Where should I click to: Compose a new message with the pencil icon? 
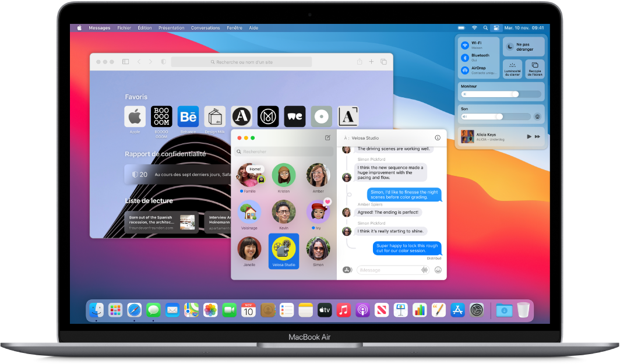pos(328,137)
